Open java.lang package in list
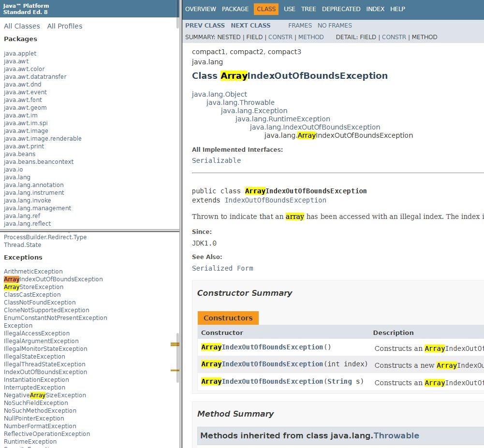The image size is (484, 448). [x=17, y=177]
